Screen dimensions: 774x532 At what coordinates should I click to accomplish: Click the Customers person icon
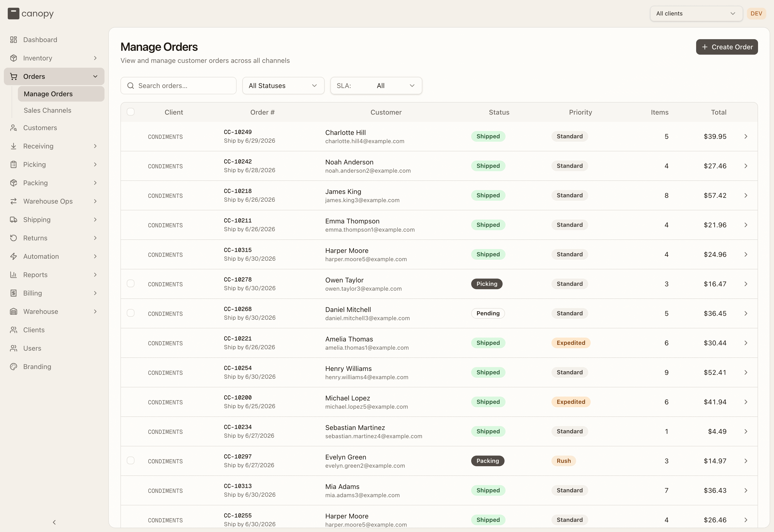tap(13, 128)
